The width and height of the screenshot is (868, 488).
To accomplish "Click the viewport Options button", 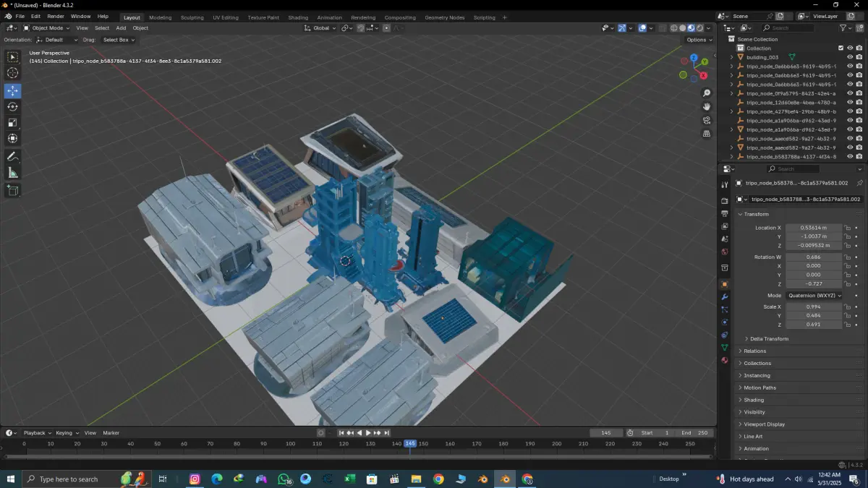I will (x=698, y=40).
